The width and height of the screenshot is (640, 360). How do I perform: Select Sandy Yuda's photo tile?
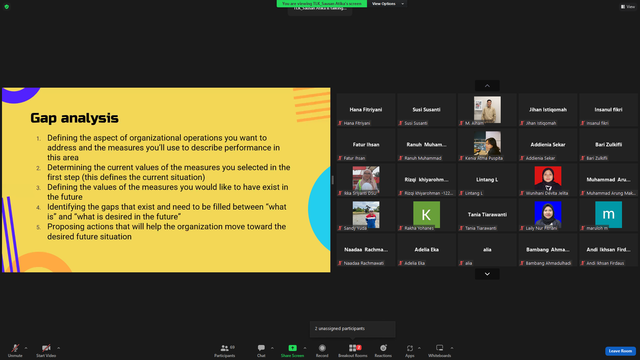tap(366, 215)
